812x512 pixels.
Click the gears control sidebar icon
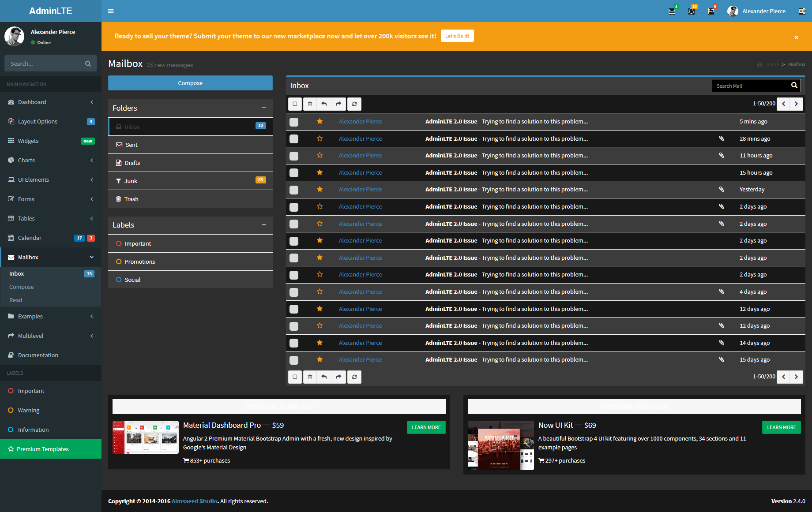[801, 11]
